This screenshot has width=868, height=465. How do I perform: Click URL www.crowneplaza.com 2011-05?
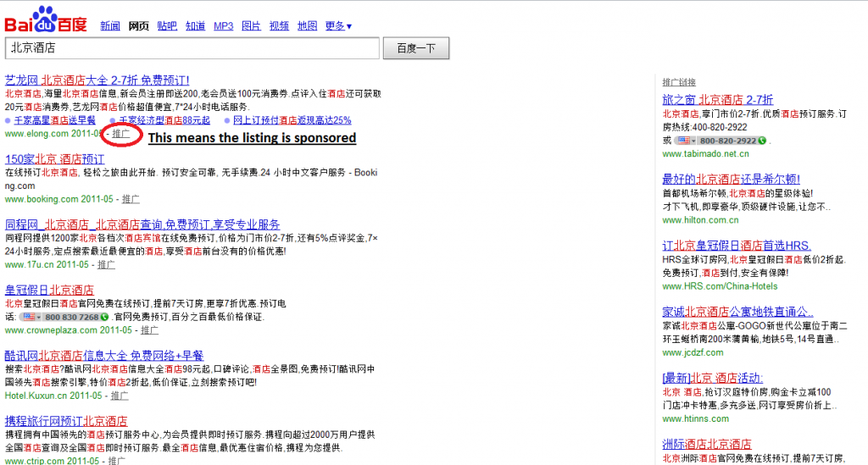68,330
